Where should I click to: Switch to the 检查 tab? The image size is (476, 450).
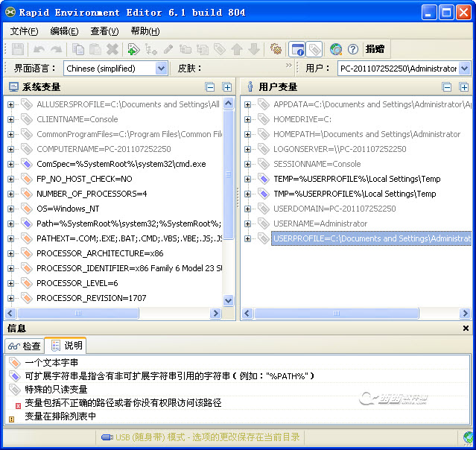[x=25, y=346]
